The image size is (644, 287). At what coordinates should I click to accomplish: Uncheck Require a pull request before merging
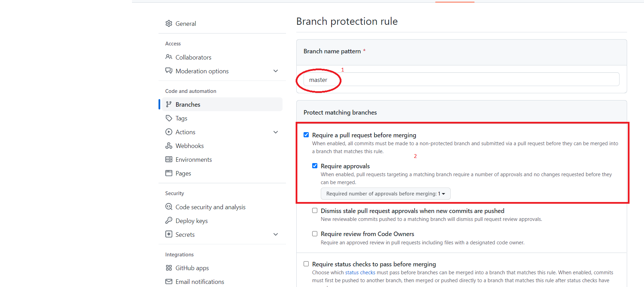click(x=306, y=135)
